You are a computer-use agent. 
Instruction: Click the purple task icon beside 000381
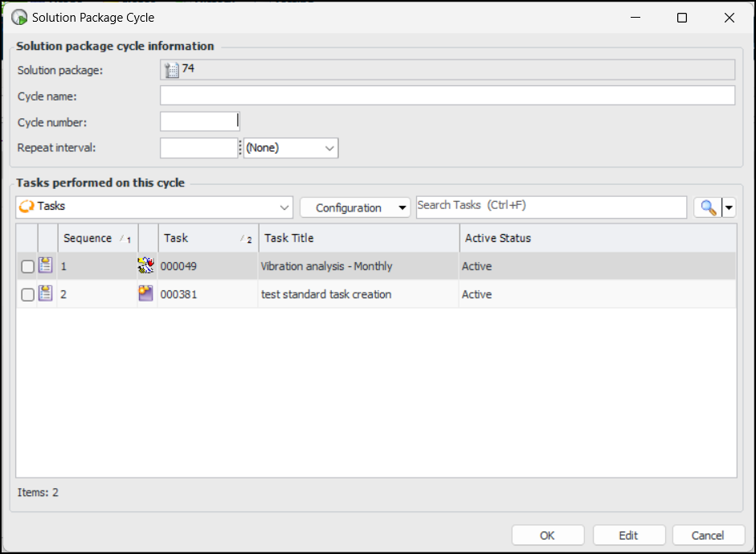tap(145, 293)
